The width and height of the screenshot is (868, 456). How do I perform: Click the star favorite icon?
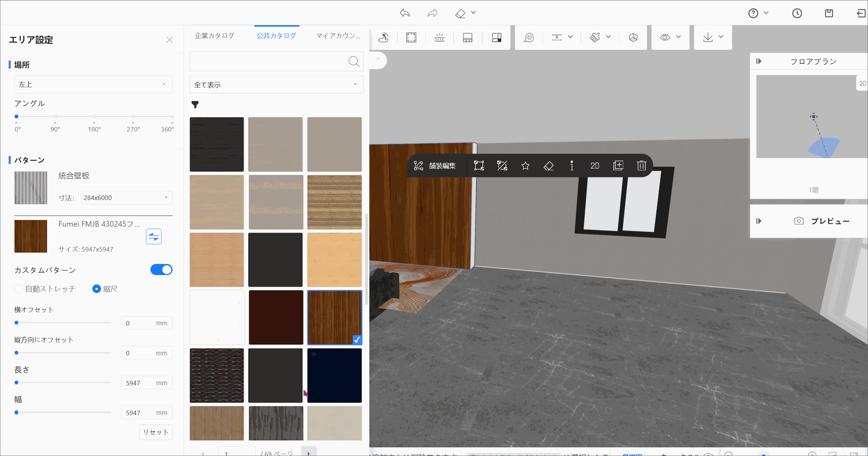(x=525, y=166)
